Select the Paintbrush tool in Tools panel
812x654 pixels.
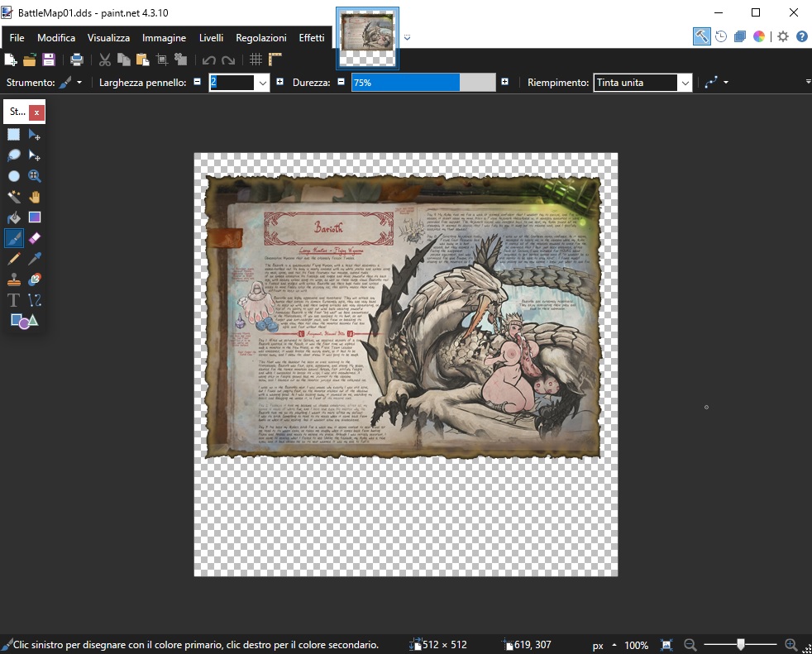(14, 238)
